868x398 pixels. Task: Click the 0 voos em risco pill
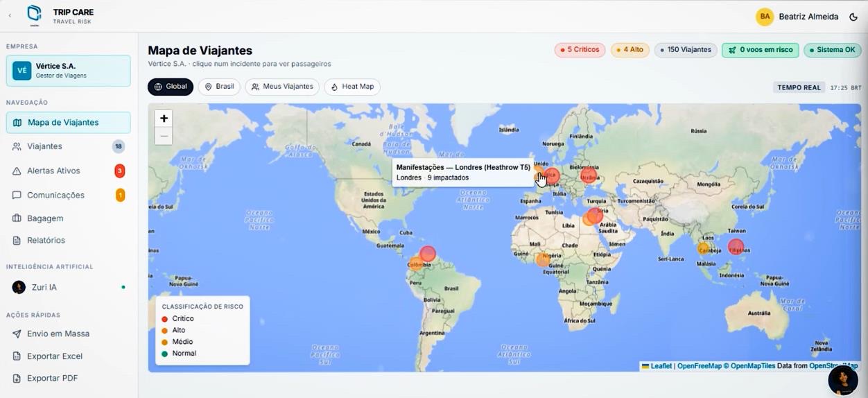click(x=761, y=50)
